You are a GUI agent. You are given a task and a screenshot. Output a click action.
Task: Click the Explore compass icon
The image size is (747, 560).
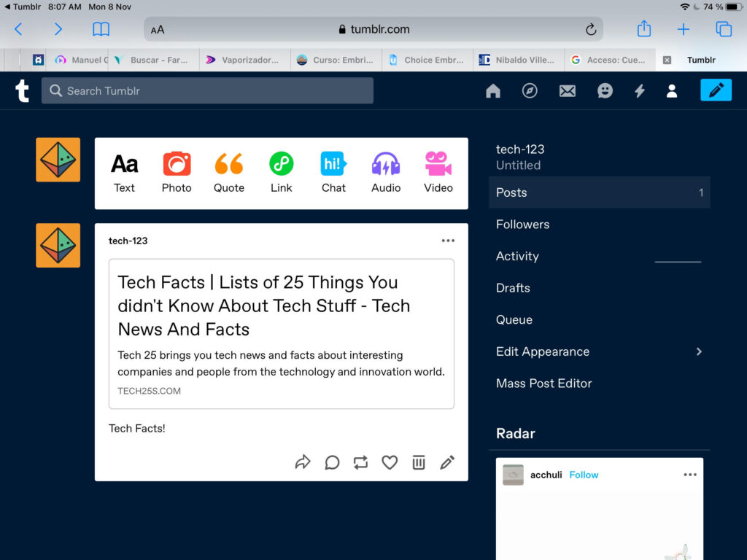[x=530, y=91]
